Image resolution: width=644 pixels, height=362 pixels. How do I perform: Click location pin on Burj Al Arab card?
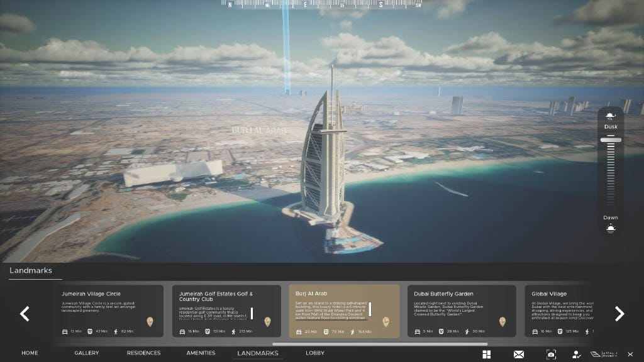coord(386,322)
